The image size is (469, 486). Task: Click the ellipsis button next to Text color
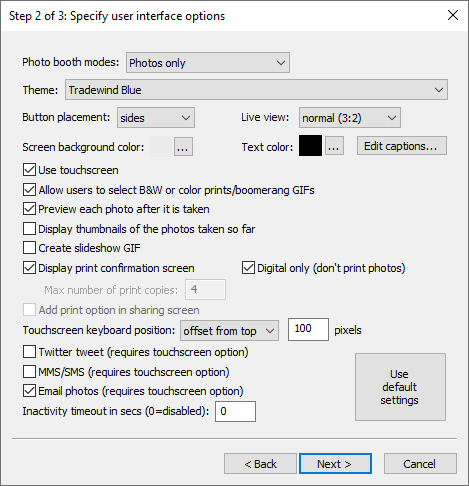pyautogui.click(x=334, y=146)
